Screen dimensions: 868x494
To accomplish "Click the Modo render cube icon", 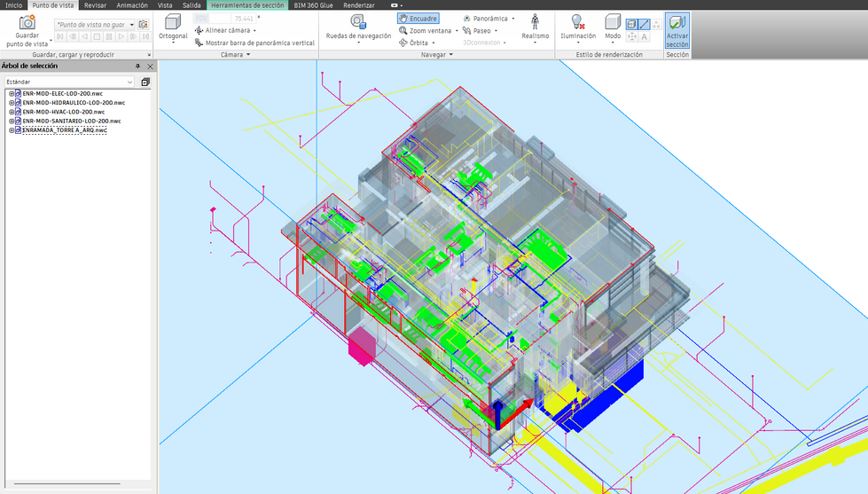I will [613, 21].
